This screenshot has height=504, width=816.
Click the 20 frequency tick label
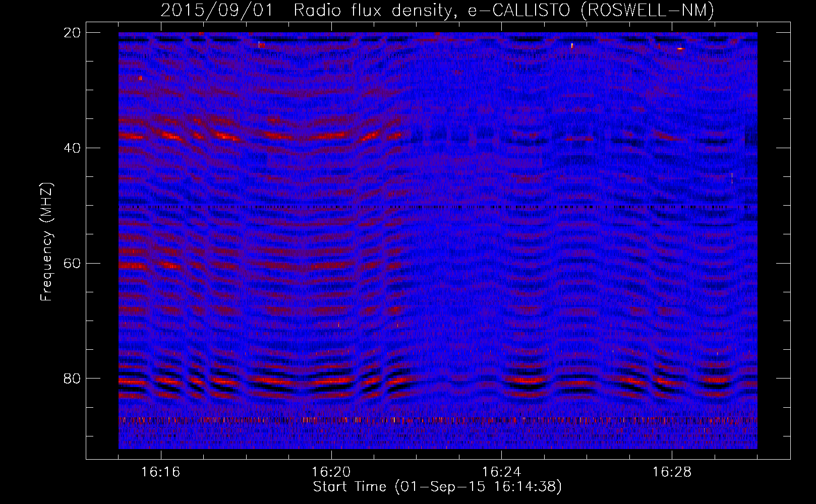(73, 33)
